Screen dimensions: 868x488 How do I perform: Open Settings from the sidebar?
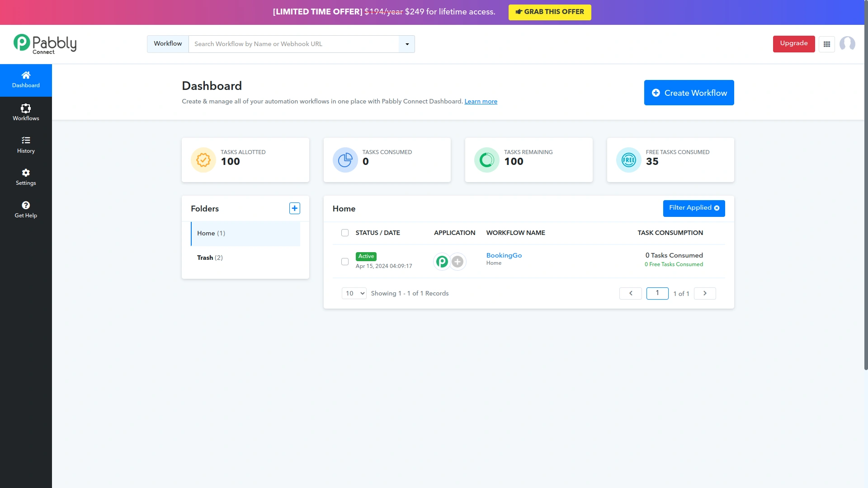coord(26,177)
